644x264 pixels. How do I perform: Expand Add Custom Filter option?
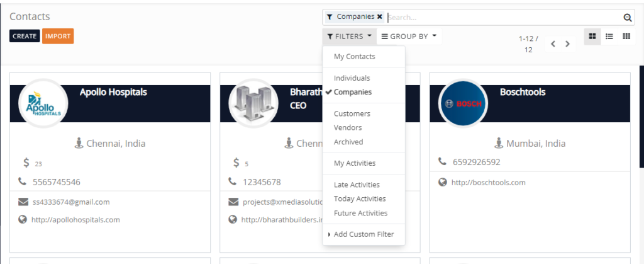point(364,234)
